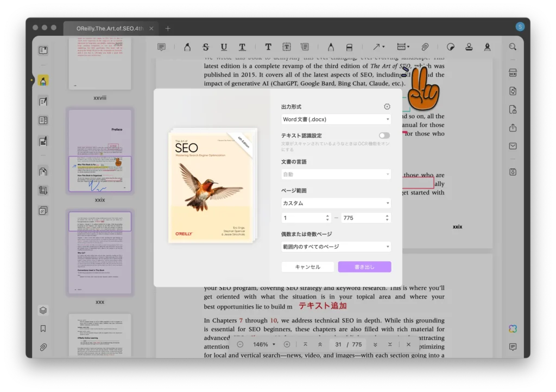Open the 146% zoom level dropdown
Image resolution: width=556 pixels, height=392 pixels.
264,345
